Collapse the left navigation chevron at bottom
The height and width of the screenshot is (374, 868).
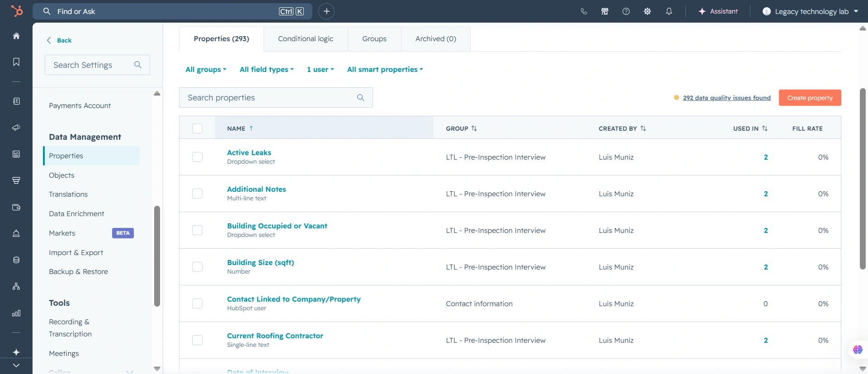pyautogui.click(x=16, y=365)
